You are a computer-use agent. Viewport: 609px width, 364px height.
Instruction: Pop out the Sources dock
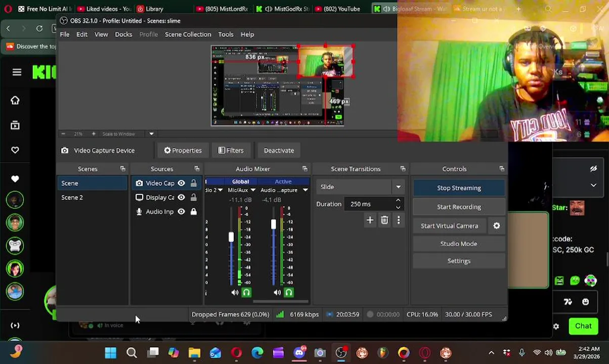[197, 169]
